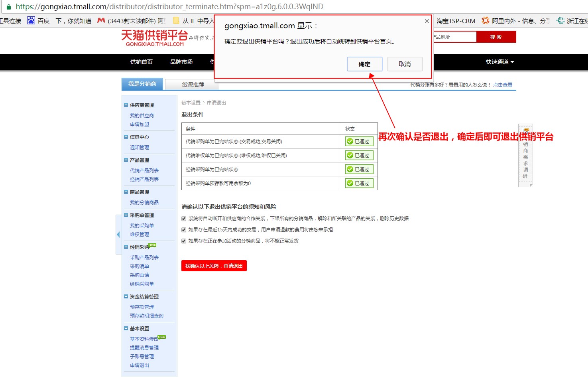Open the 百度一下 bookmark paw icon
The height and width of the screenshot is (377, 588).
coord(31,20)
